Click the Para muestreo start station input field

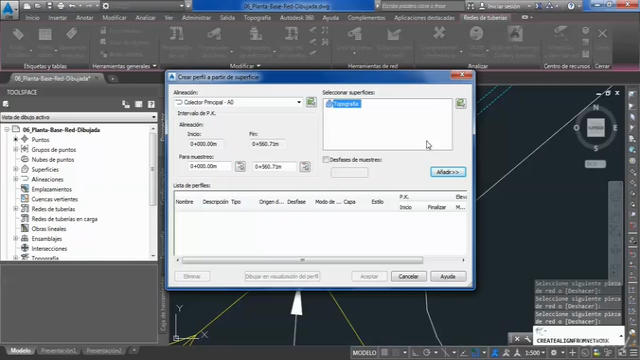coord(210,167)
